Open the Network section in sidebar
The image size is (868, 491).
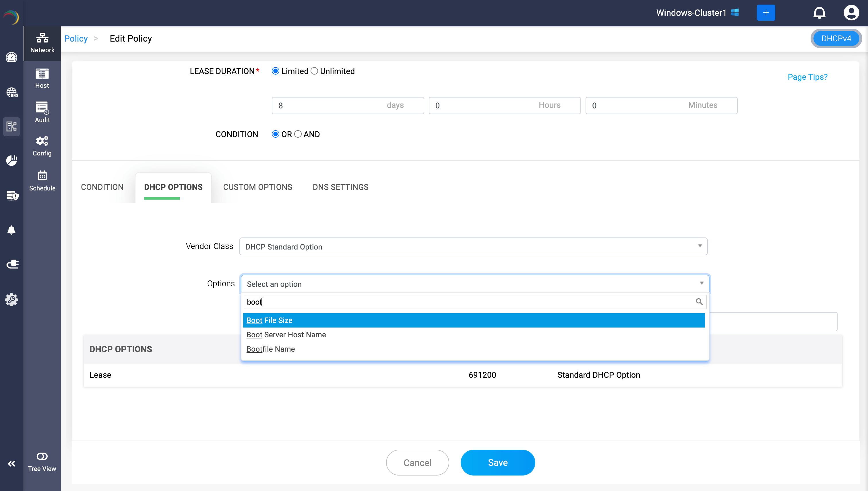(x=42, y=43)
